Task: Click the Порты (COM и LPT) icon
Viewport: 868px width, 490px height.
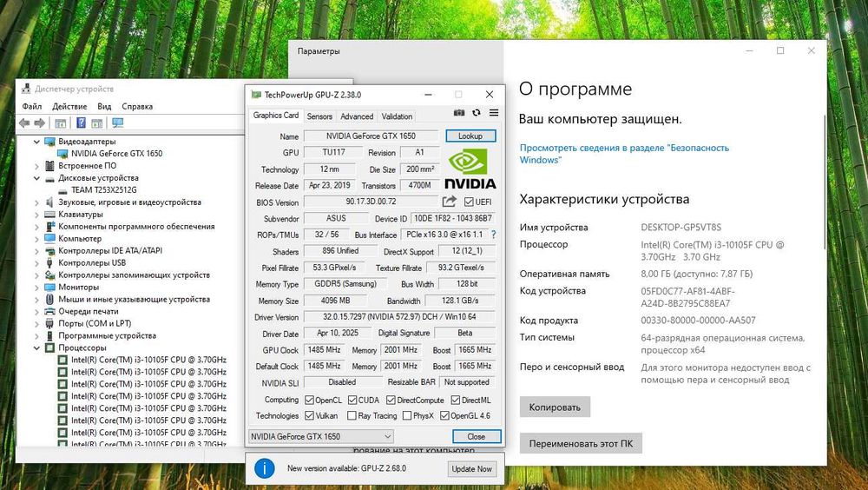Action: 49,323
